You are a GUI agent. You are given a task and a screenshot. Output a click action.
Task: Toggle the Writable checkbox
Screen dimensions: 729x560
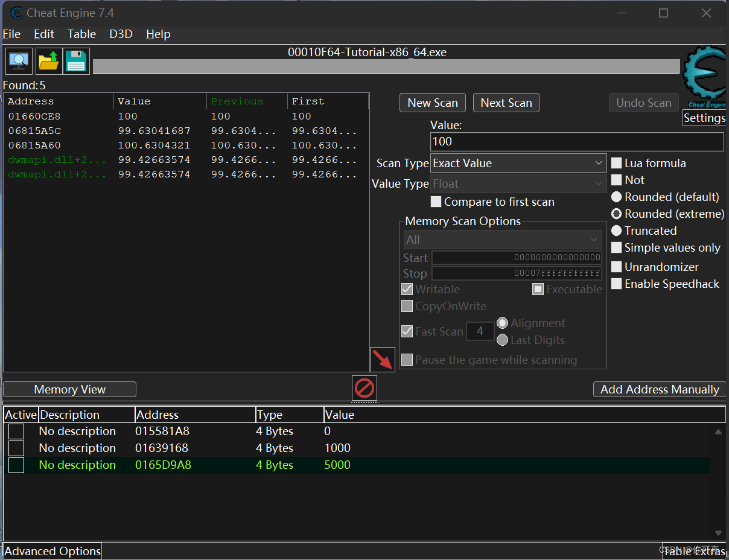(x=407, y=289)
